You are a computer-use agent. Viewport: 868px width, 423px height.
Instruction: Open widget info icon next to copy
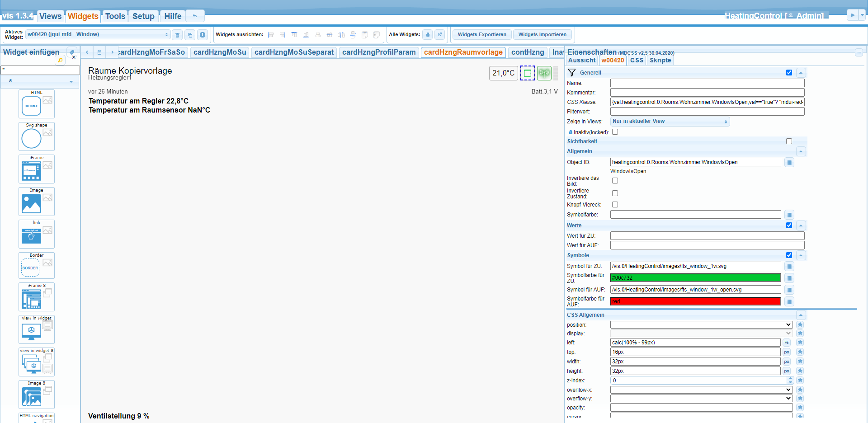coord(203,35)
